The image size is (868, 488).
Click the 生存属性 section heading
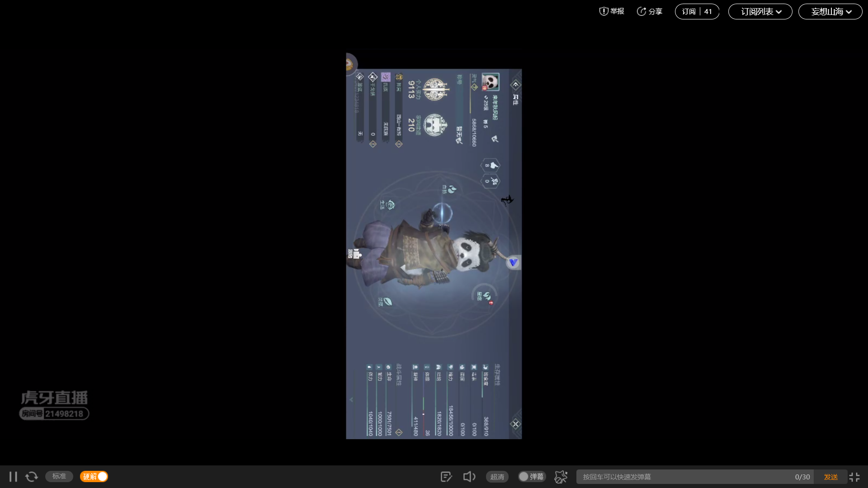point(497,375)
